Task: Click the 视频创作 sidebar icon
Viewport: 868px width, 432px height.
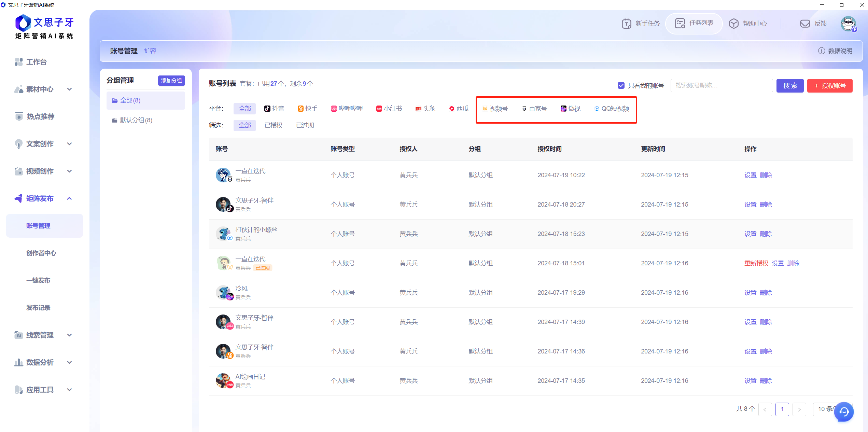Action: 19,171
